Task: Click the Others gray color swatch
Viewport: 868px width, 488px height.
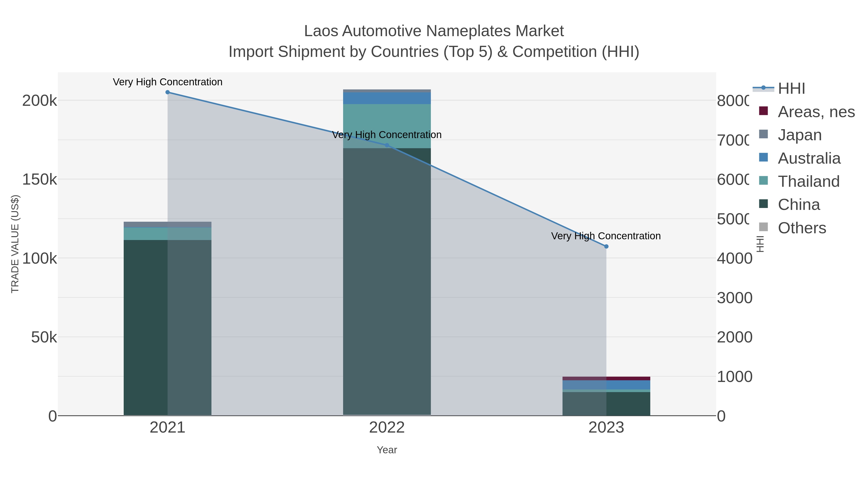Action: point(763,227)
